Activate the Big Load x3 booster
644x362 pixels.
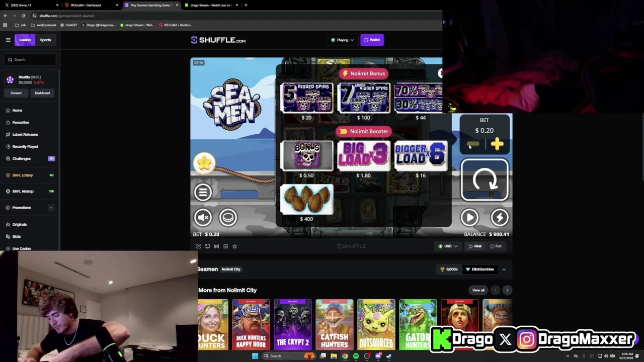363,155
